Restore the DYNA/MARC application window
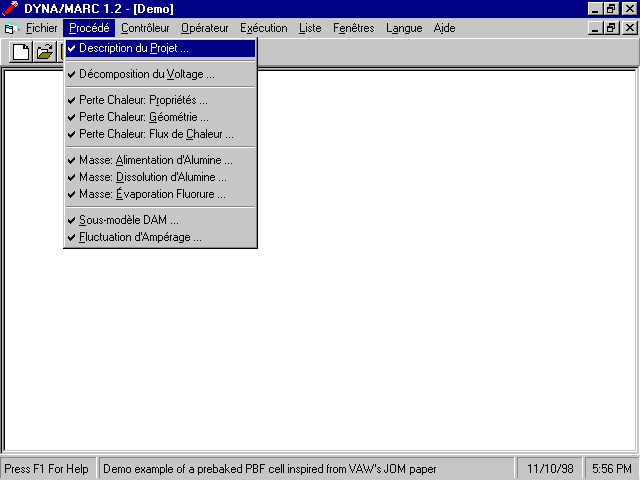Viewport: 640px width, 480px height. 611,9
